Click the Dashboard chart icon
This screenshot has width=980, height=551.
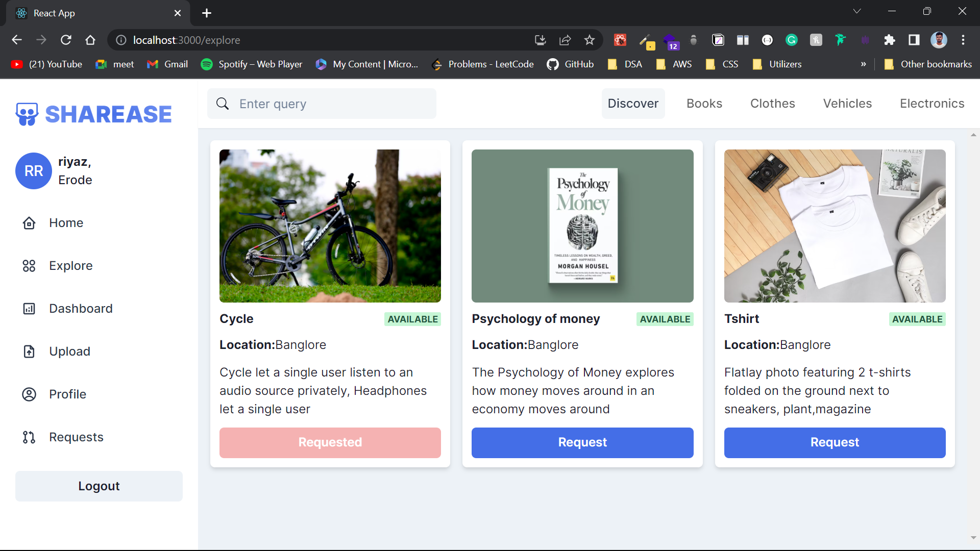coord(29,309)
